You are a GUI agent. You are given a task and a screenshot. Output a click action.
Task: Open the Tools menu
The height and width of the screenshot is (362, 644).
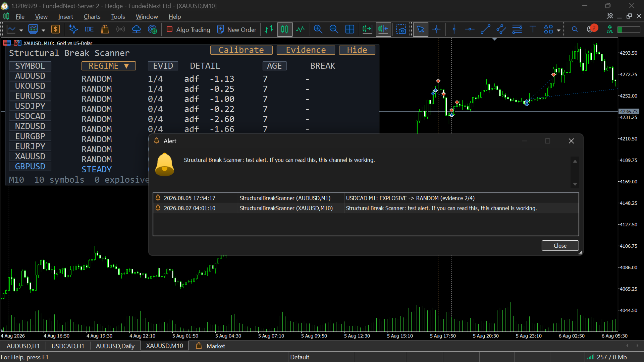[118, 17]
